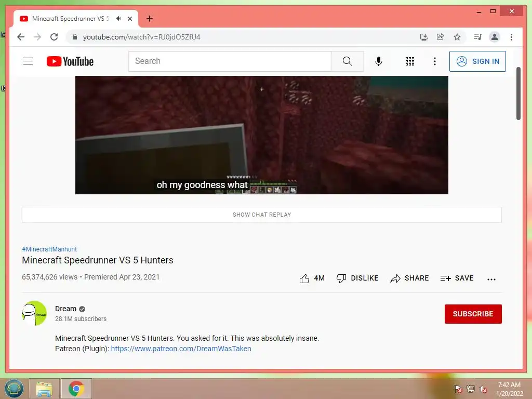
Task: Click the address bar URL
Action: click(x=141, y=37)
